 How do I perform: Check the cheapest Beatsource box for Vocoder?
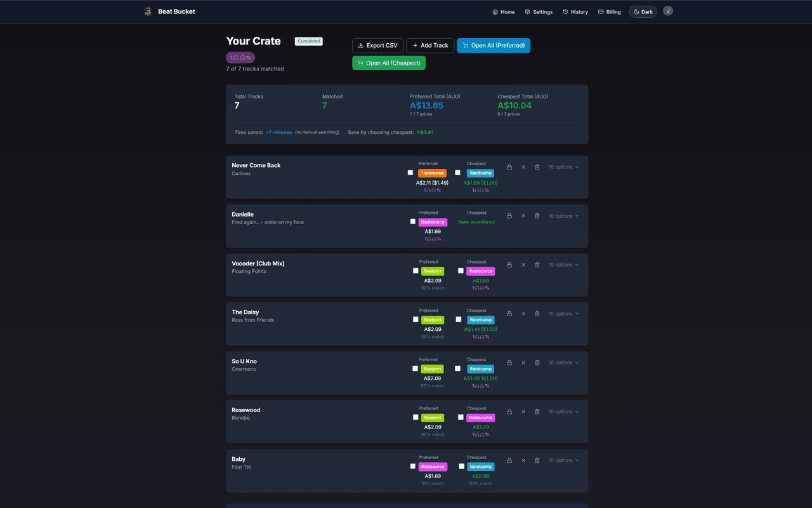point(461,271)
